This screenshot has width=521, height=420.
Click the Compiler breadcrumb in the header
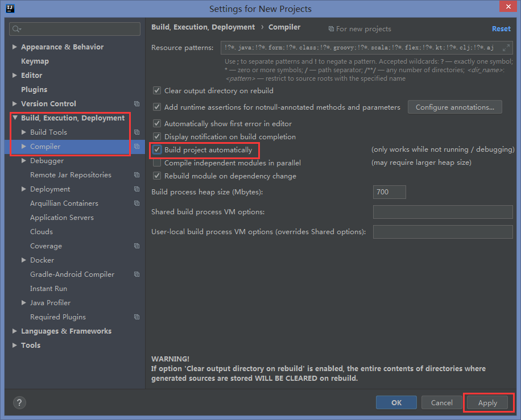click(x=284, y=27)
